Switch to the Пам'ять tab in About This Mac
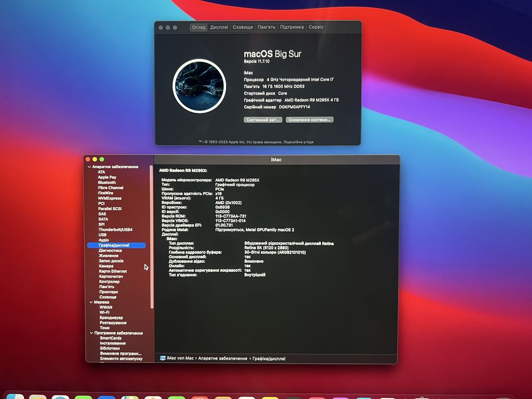Screen dimensions: 532x399 tap(267, 27)
